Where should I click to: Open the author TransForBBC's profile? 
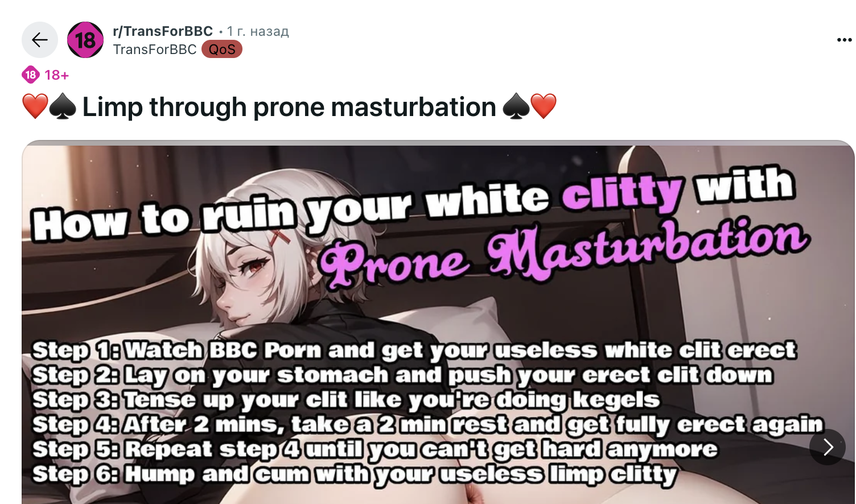click(155, 49)
